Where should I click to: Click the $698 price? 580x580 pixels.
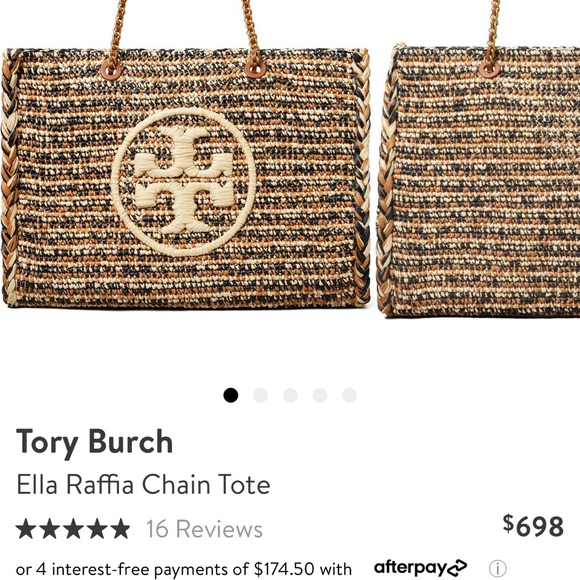tap(533, 526)
